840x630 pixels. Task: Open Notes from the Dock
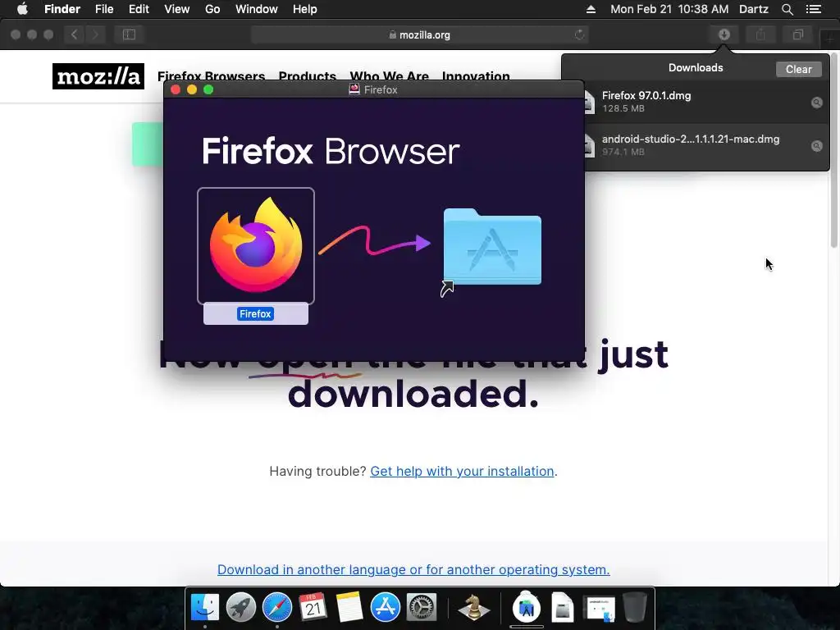tap(349, 607)
